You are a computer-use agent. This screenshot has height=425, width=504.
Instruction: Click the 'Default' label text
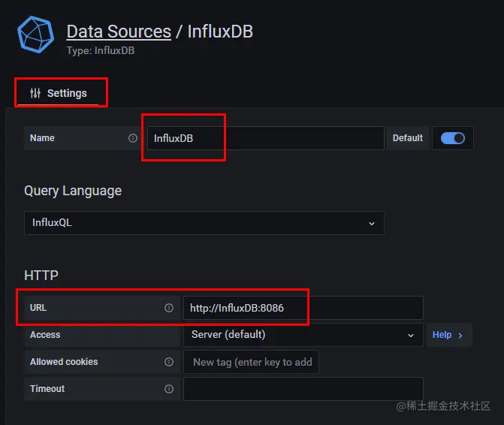tap(408, 138)
